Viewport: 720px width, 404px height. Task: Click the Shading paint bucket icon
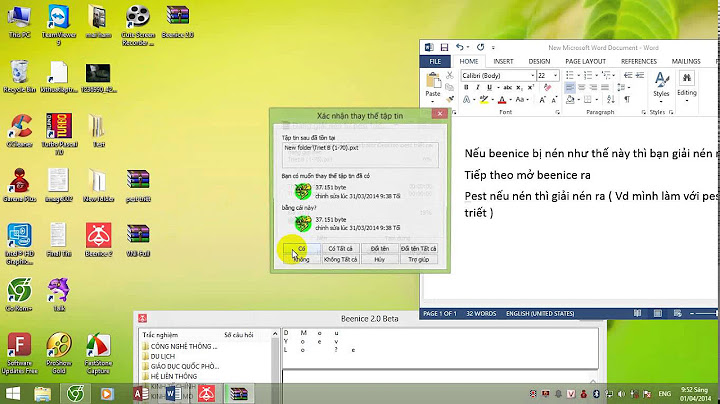(x=570, y=99)
